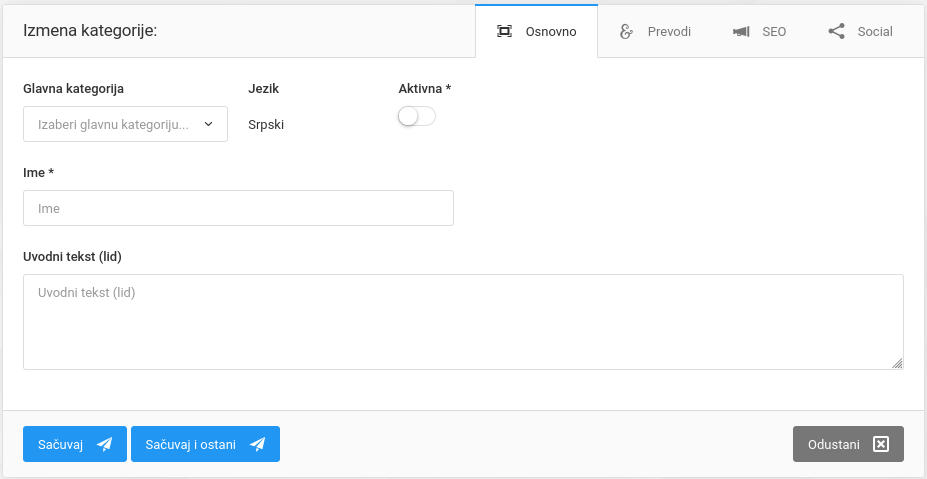The image size is (927, 479).
Task: Click the paper plane icon on Sačuvaj
Action: [x=105, y=445]
